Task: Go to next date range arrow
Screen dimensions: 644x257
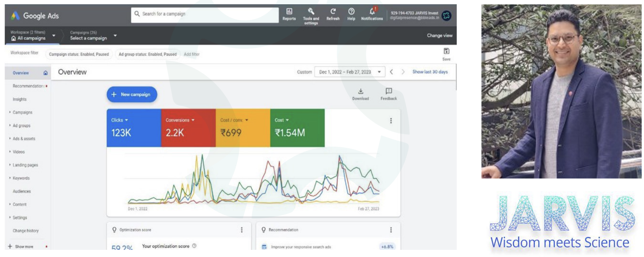Action: (x=403, y=72)
